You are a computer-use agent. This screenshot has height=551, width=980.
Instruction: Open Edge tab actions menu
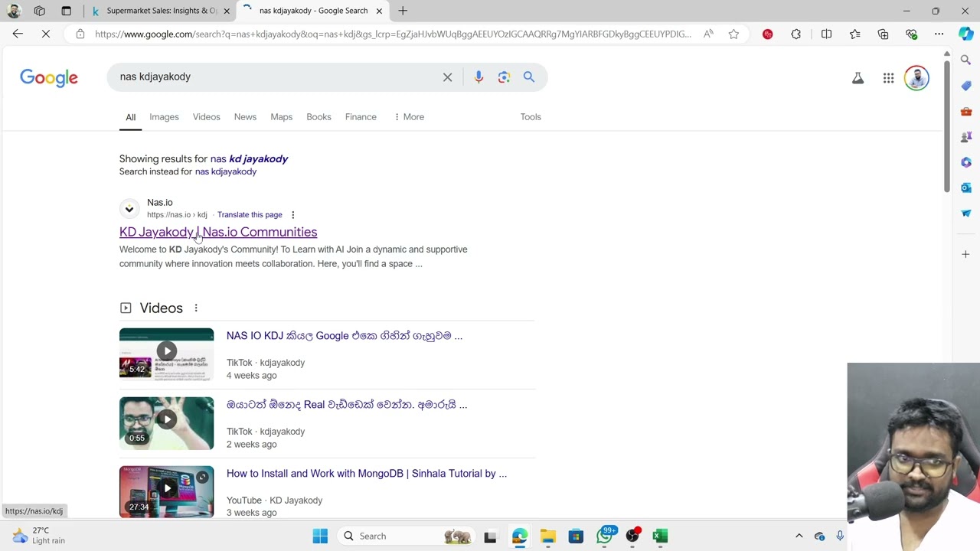(x=66, y=11)
